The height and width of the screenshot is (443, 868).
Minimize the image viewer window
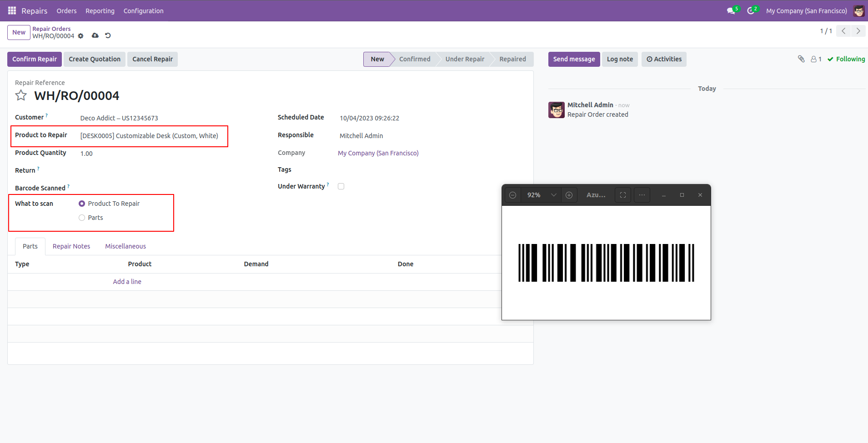coord(664,195)
